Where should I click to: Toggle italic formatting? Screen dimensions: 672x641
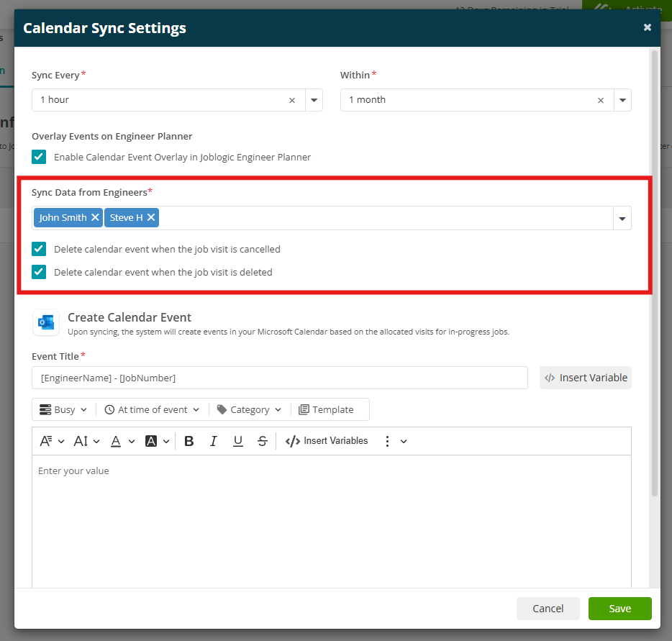pos(214,441)
